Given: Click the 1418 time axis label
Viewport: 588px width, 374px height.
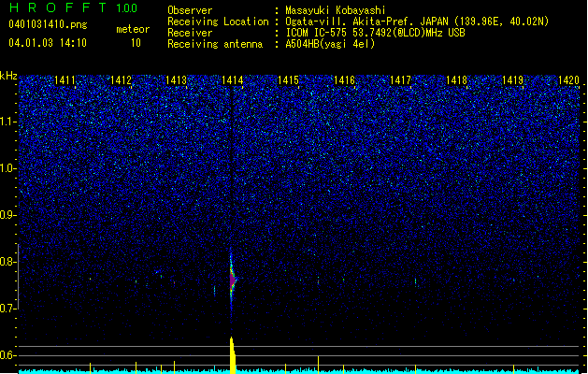Looking at the screenshot, I should click(x=456, y=80).
